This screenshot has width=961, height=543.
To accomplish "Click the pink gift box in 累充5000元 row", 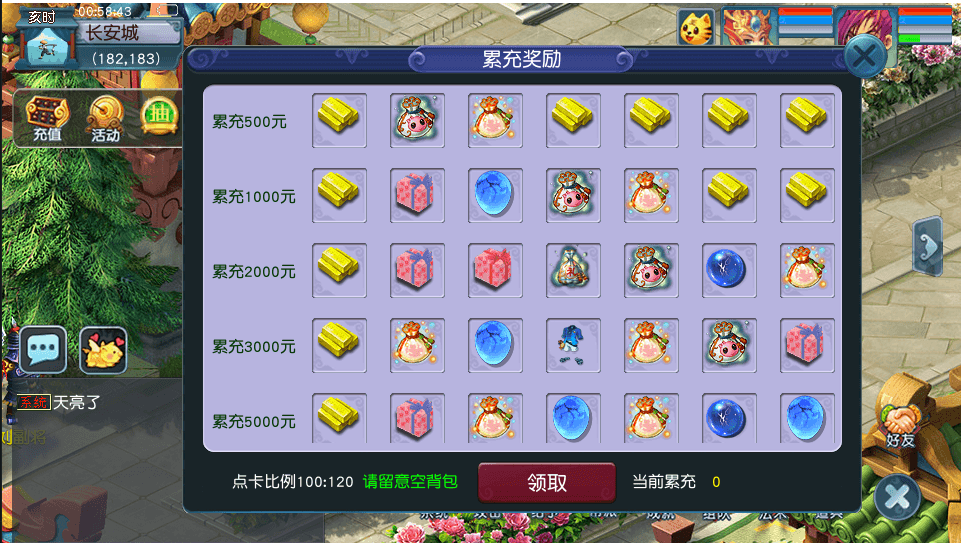I will (417, 418).
